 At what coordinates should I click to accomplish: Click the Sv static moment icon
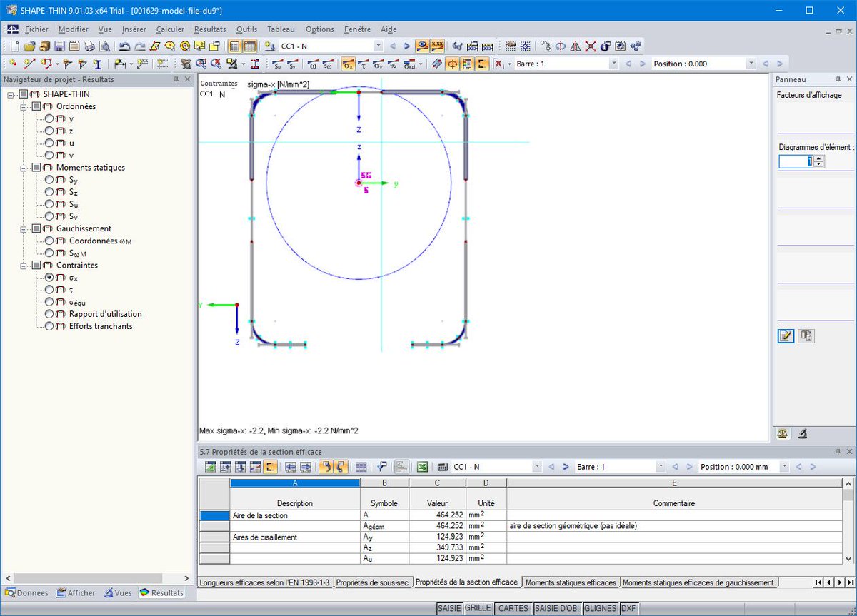pyautogui.click(x=293, y=64)
